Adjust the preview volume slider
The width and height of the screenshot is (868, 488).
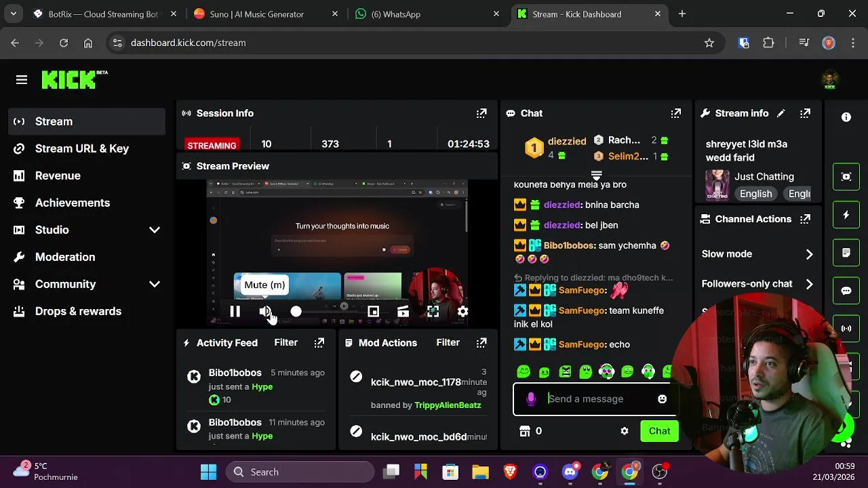coord(296,312)
